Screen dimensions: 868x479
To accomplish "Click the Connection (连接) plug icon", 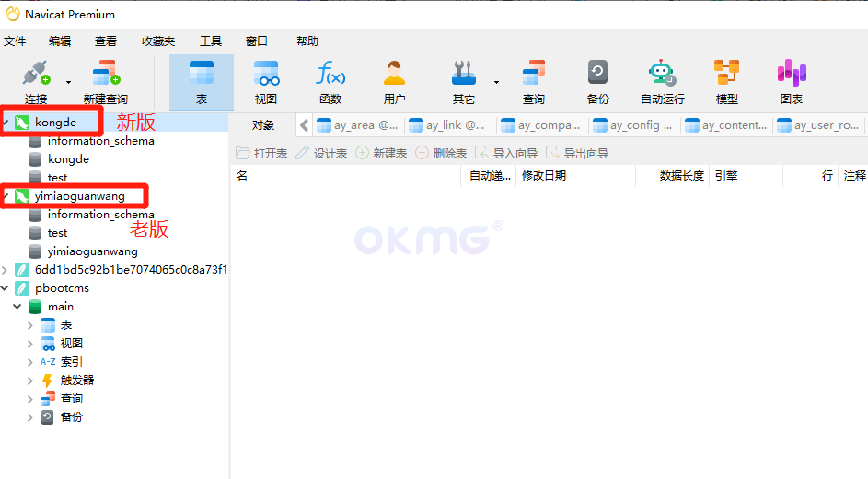I will 36,73.
